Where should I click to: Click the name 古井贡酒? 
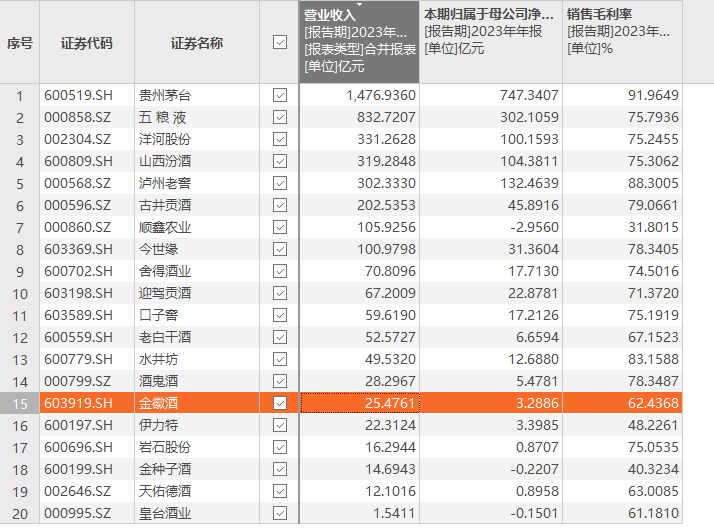pos(165,205)
